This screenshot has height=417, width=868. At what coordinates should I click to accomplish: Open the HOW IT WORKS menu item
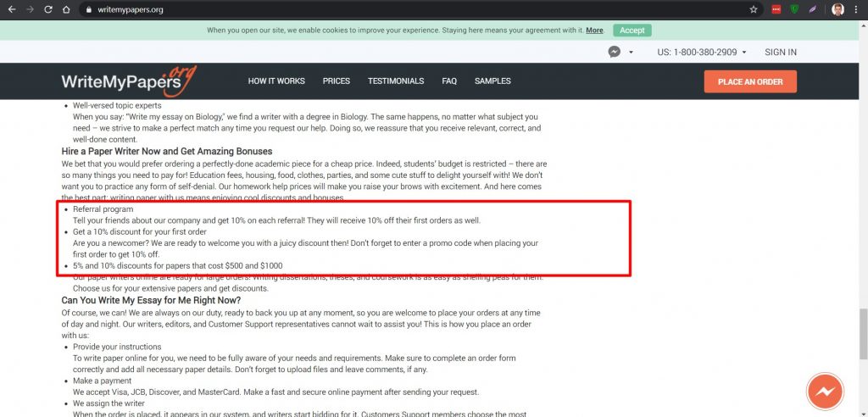(276, 81)
